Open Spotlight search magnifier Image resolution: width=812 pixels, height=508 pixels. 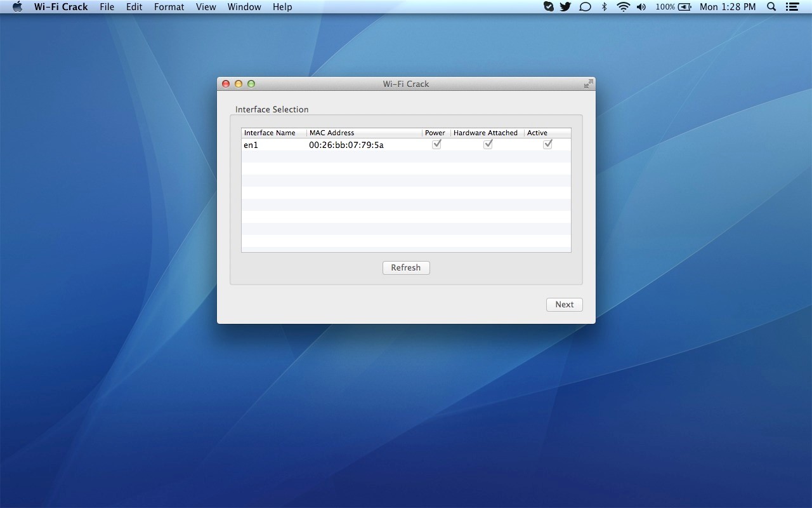coord(771,7)
